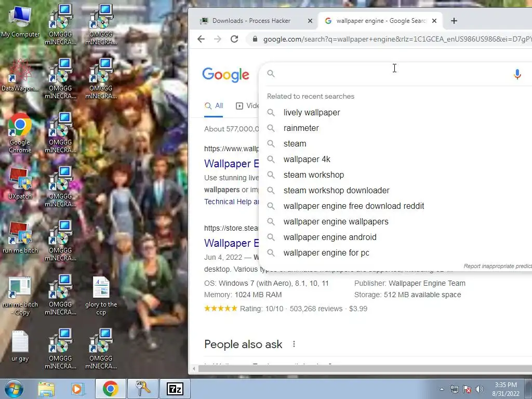Click the Chrome address bar URL

click(x=397, y=39)
